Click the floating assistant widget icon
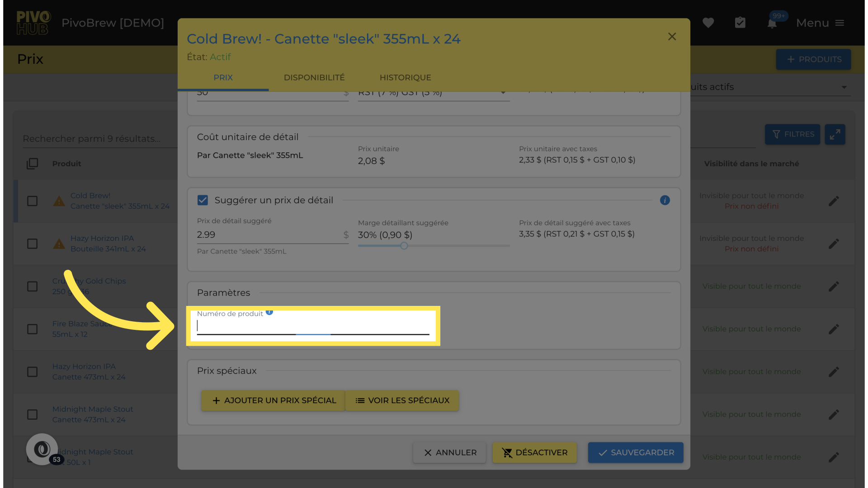 pos(42,449)
